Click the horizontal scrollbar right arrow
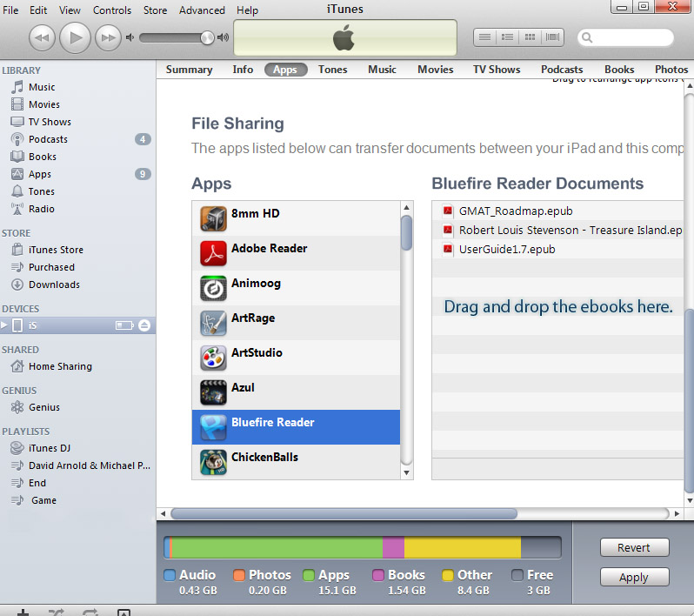Viewport: 694px width, 616px height. coord(677,513)
